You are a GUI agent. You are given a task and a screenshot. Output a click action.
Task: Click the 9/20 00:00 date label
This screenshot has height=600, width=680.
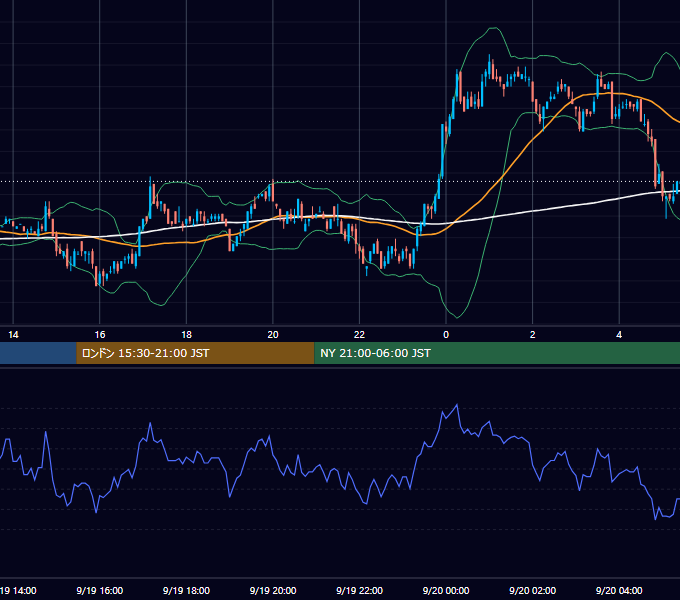click(446, 590)
